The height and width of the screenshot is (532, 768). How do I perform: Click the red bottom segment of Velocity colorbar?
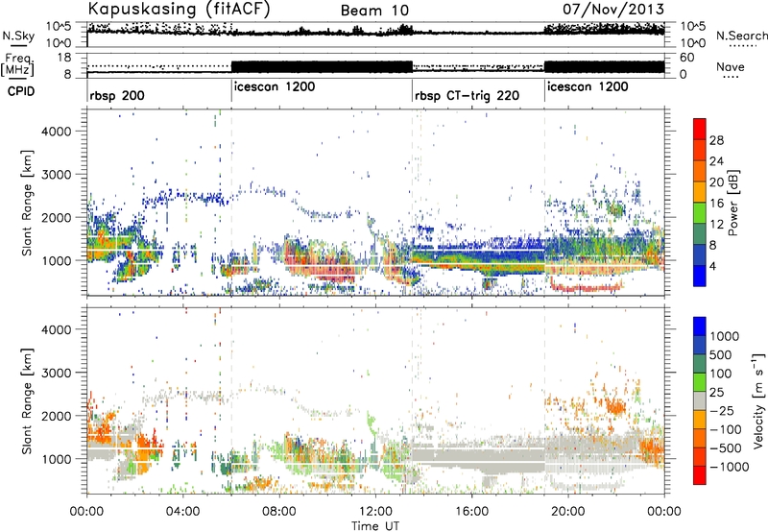pos(700,475)
